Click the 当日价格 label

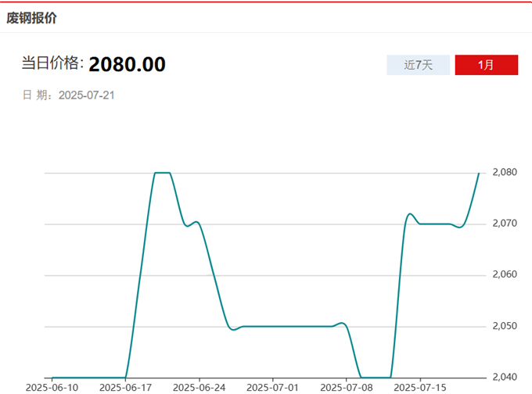51,64
